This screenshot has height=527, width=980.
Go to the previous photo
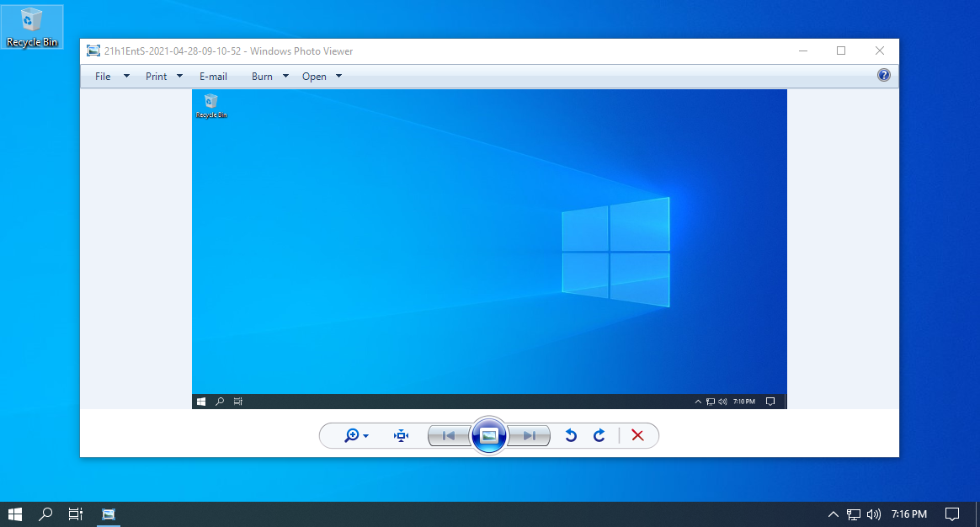click(x=448, y=436)
